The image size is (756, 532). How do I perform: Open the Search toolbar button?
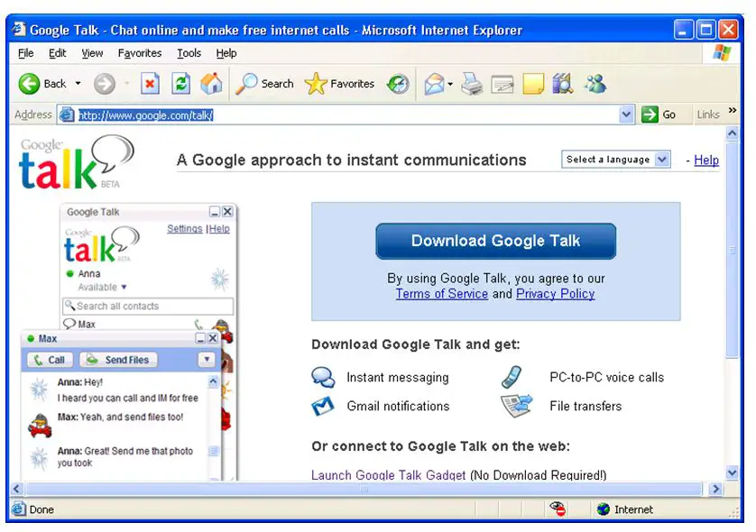coord(264,84)
